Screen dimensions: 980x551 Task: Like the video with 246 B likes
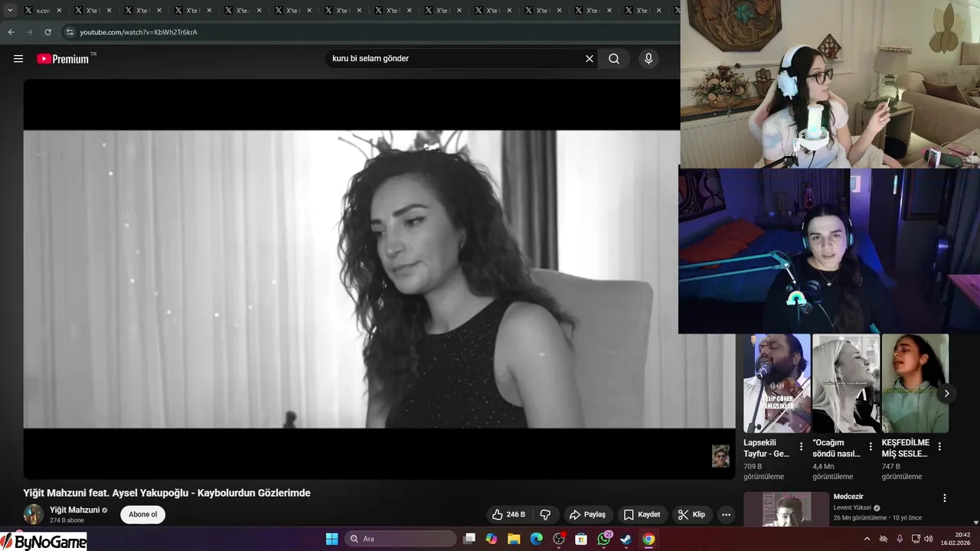coord(509,514)
